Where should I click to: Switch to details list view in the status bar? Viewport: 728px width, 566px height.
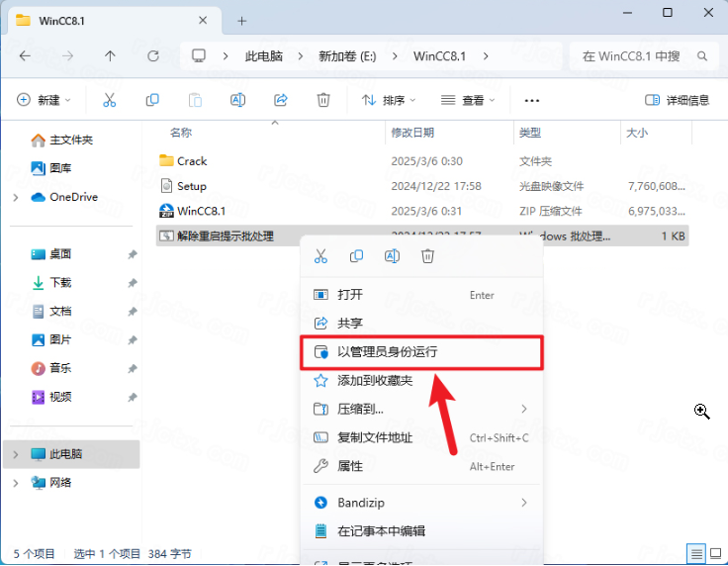(x=696, y=553)
